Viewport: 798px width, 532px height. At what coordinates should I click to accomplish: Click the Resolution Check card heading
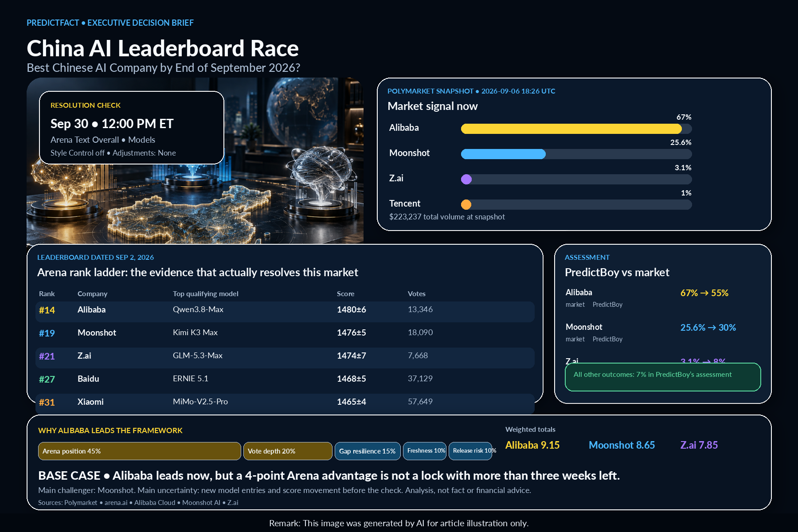click(86, 105)
